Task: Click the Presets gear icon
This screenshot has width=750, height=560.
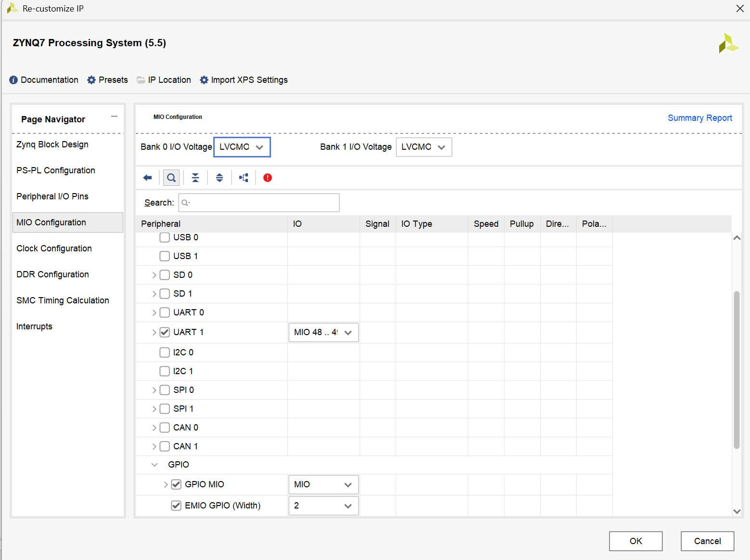Action: pyautogui.click(x=91, y=80)
